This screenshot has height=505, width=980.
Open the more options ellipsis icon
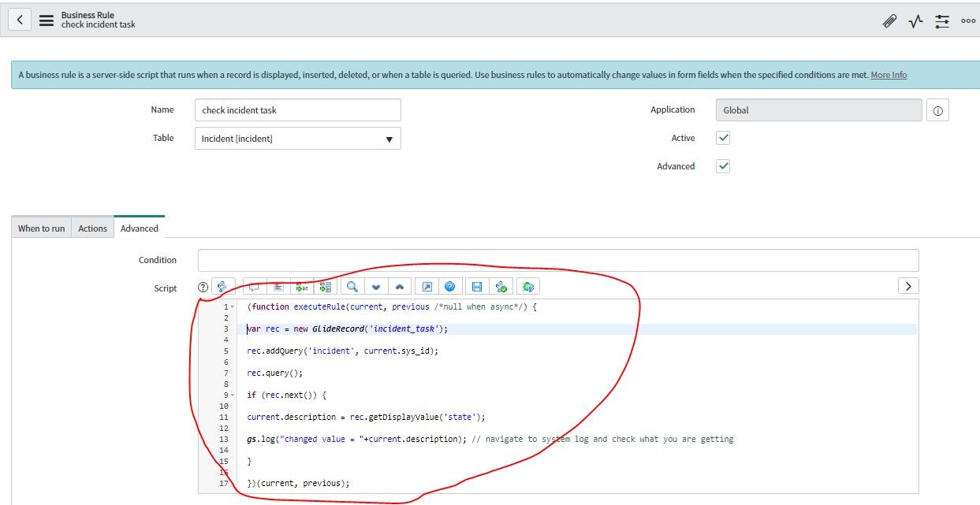pyautogui.click(x=968, y=21)
